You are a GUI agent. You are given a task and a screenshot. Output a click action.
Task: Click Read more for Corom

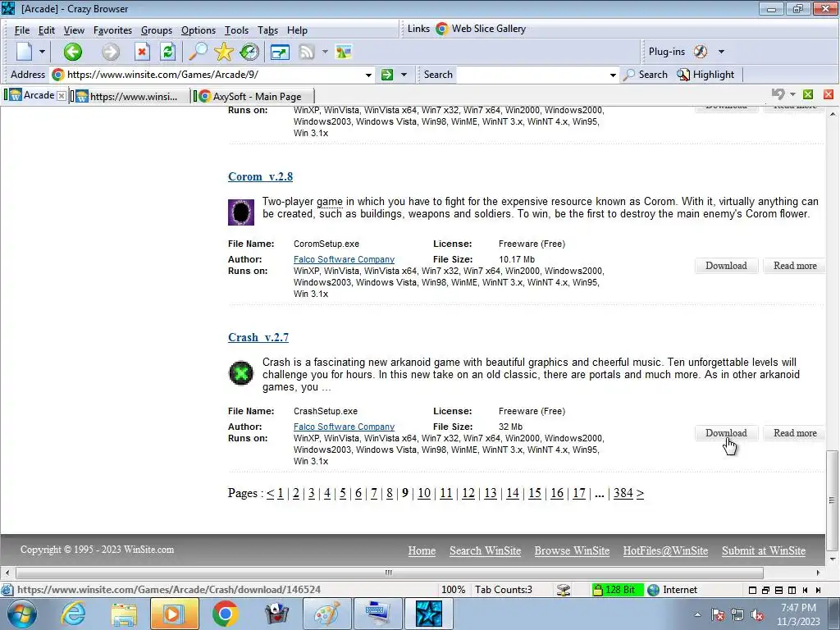point(795,266)
